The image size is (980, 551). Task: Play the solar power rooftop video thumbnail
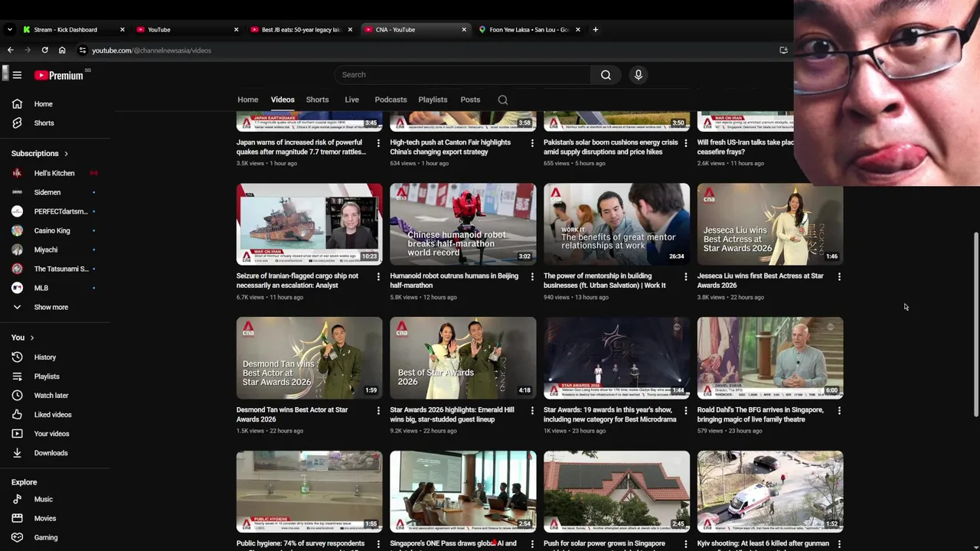tap(616, 491)
